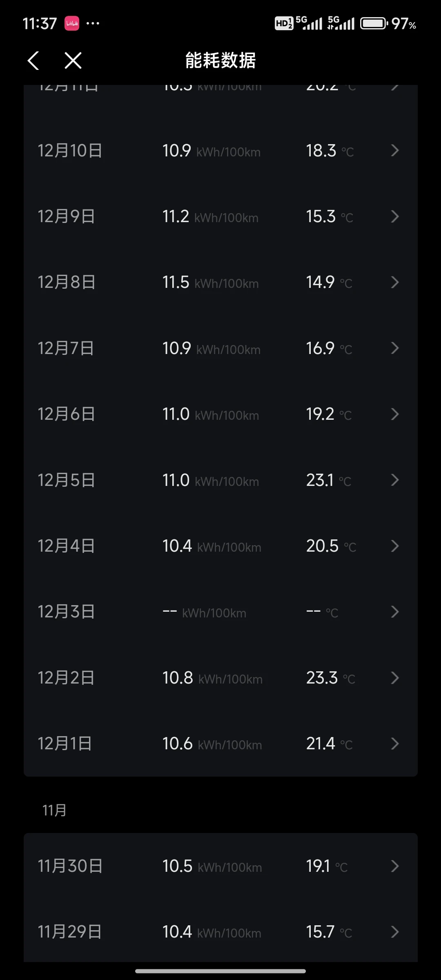Tap the 11月 month section header
This screenshot has width=441, height=980.
click(x=54, y=811)
